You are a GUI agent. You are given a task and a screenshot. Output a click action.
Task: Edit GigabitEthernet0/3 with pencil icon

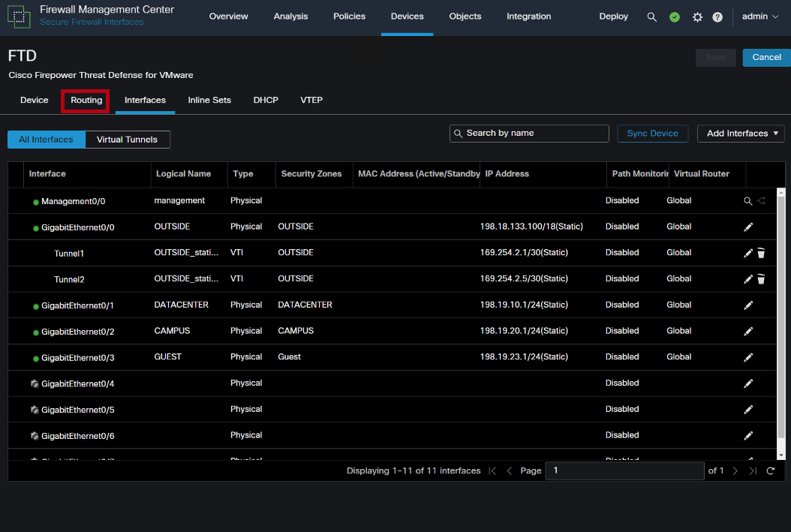click(748, 357)
